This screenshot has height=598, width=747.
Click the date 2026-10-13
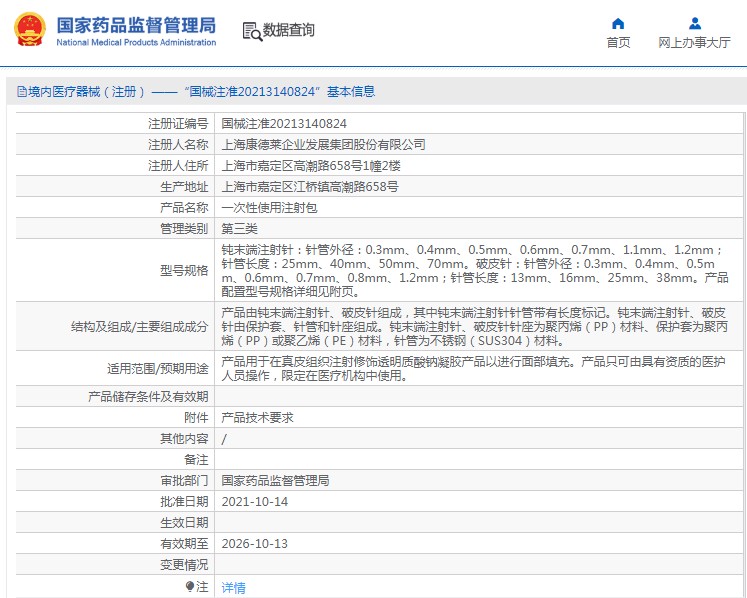coord(255,544)
